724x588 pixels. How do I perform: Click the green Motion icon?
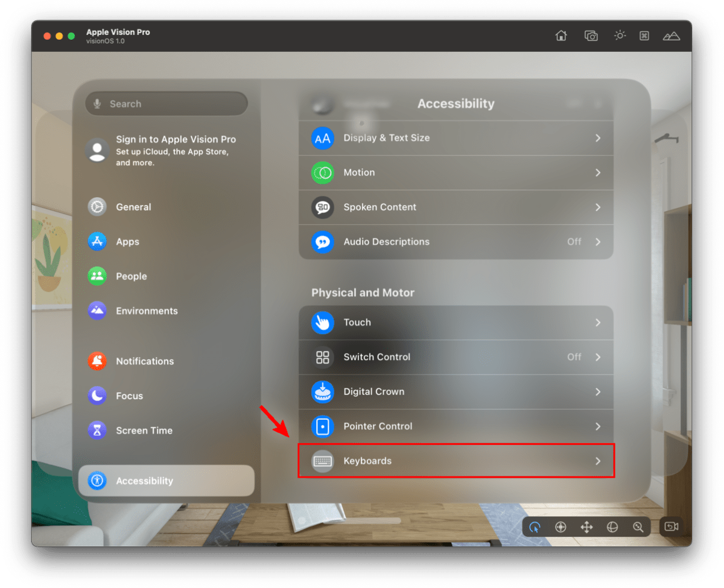[323, 172]
